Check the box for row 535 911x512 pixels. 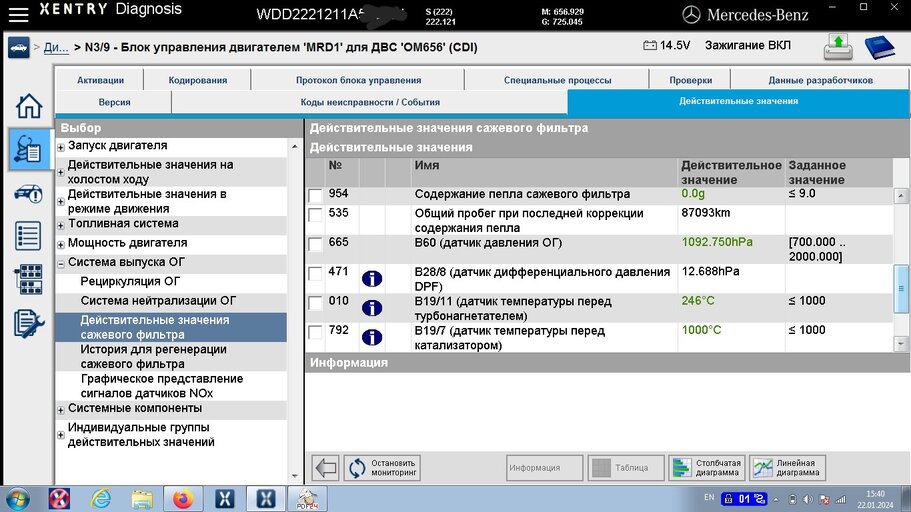[315, 214]
